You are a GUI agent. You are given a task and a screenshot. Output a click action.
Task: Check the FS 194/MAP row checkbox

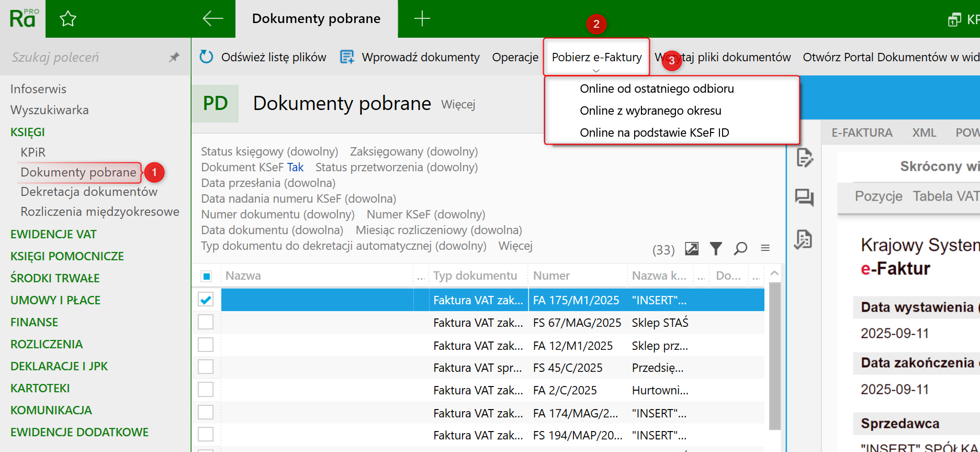206,435
